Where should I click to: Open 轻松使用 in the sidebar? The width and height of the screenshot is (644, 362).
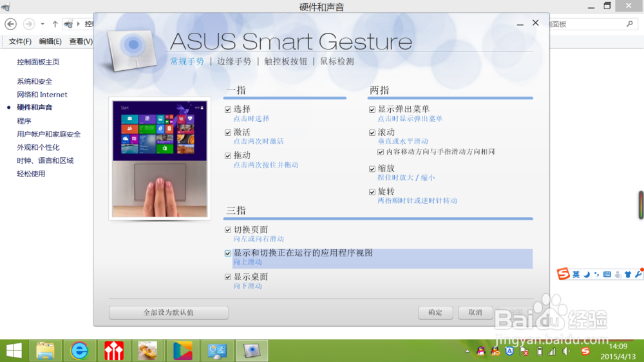pyautogui.click(x=31, y=174)
